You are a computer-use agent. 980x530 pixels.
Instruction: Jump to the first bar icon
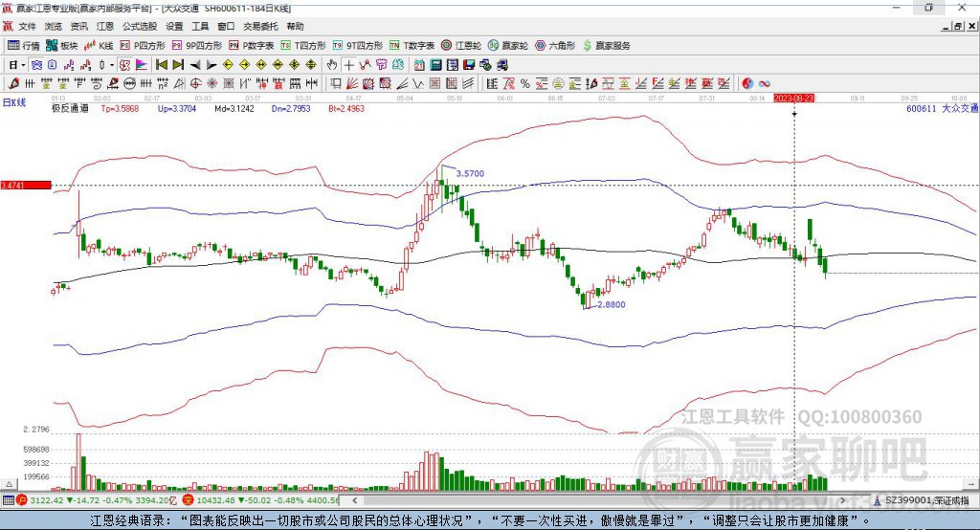point(162,65)
